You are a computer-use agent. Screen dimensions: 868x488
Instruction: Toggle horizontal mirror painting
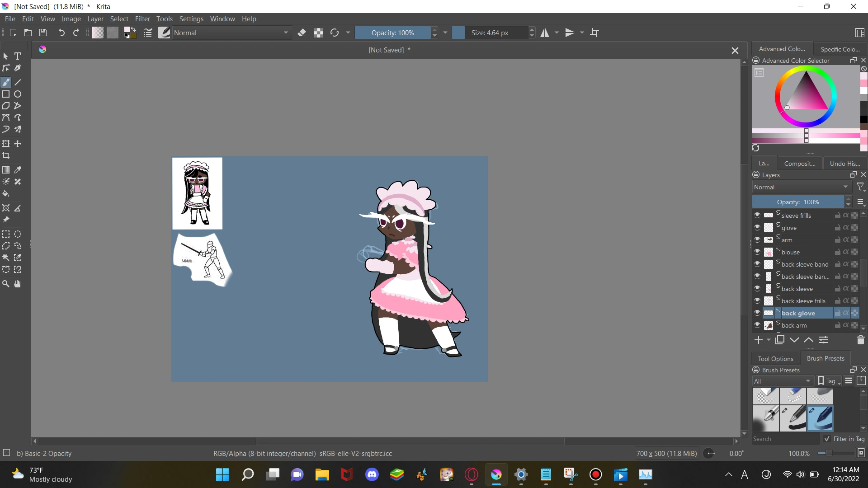(545, 33)
